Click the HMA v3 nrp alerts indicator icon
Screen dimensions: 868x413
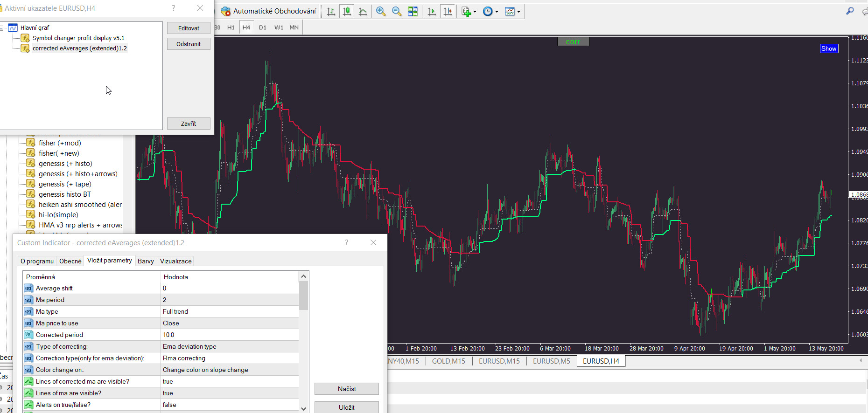click(31, 225)
